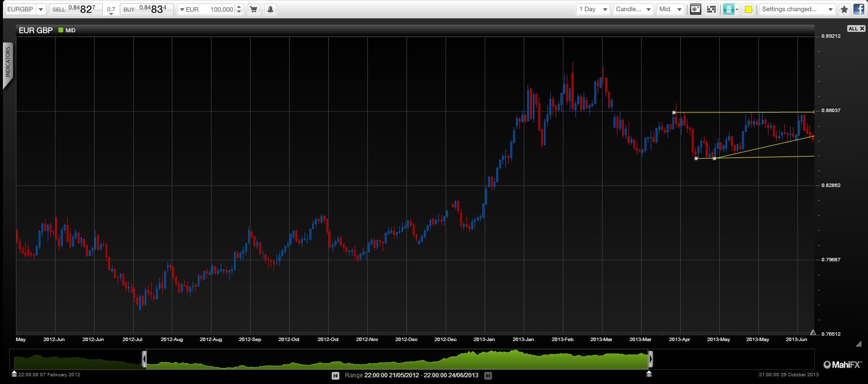This screenshot has height=384, width=868.
Task: Expand the EURGBP instrument dropdown
Action: (26, 9)
